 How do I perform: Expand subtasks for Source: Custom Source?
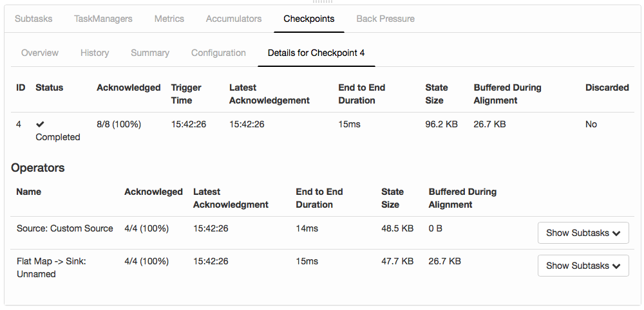pos(583,233)
